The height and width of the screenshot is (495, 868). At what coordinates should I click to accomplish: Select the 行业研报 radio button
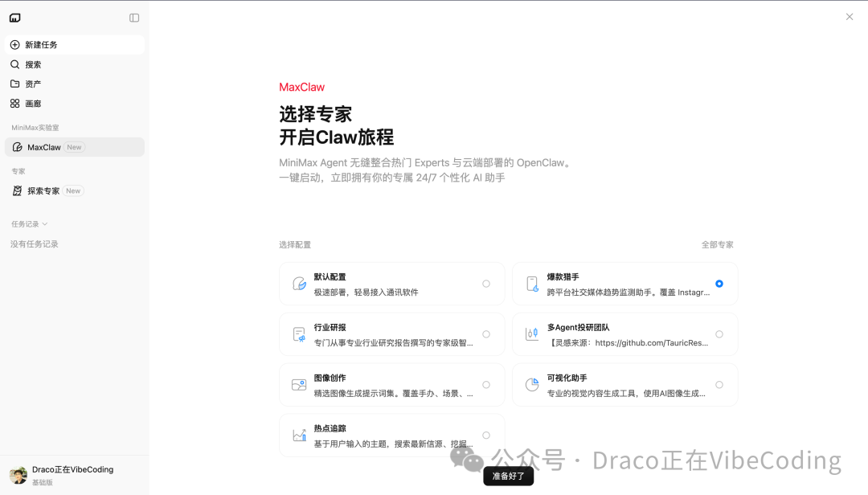click(x=485, y=333)
